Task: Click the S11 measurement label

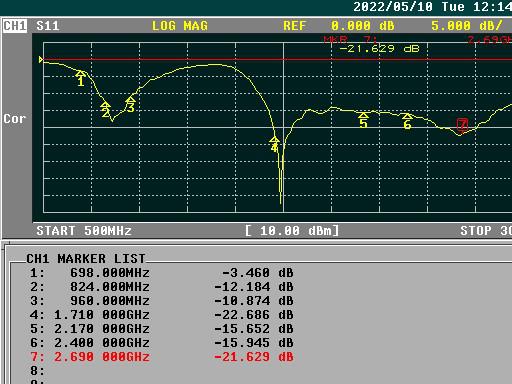Action: tap(48, 26)
